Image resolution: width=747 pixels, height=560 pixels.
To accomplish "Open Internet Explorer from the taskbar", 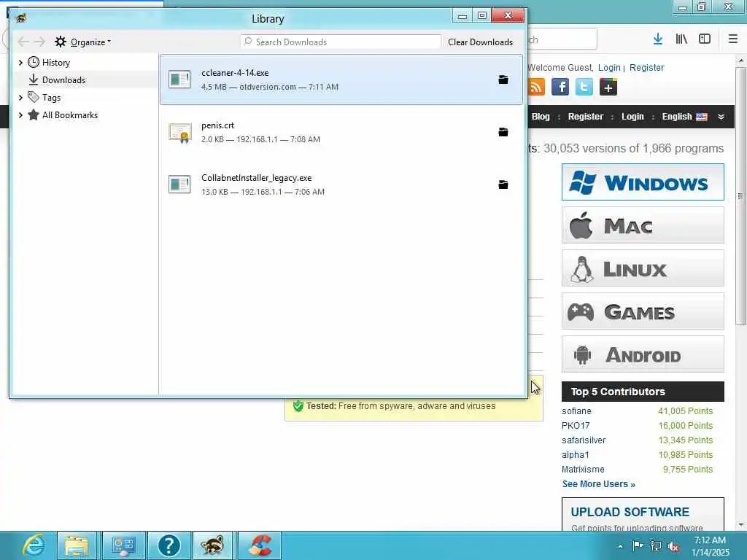I will pyautogui.click(x=34, y=545).
